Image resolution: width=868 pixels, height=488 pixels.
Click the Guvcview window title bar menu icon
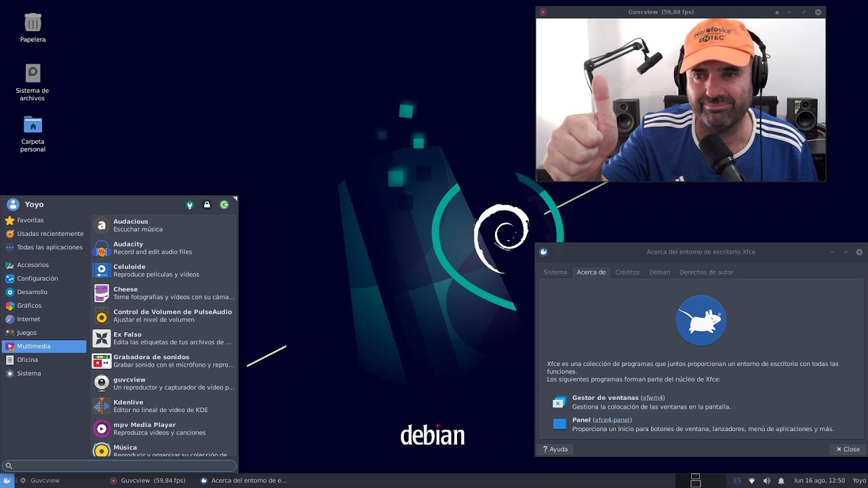543,12
